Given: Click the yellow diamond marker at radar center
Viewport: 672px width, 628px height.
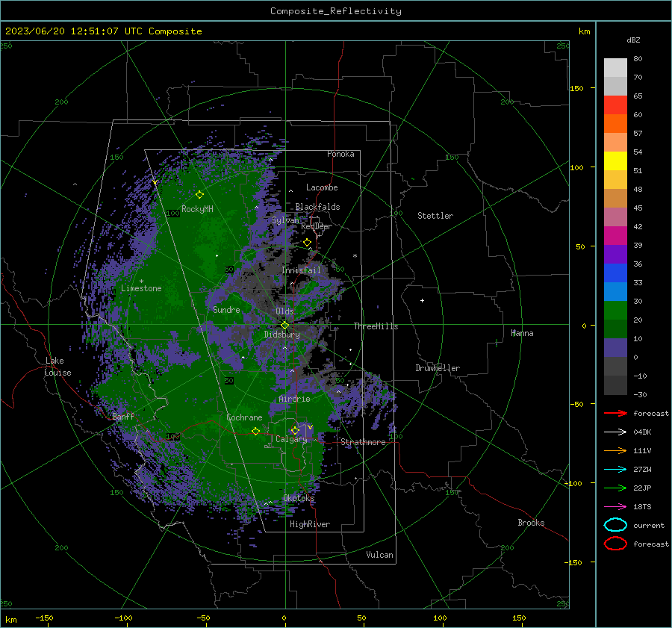Looking at the screenshot, I should point(284,326).
